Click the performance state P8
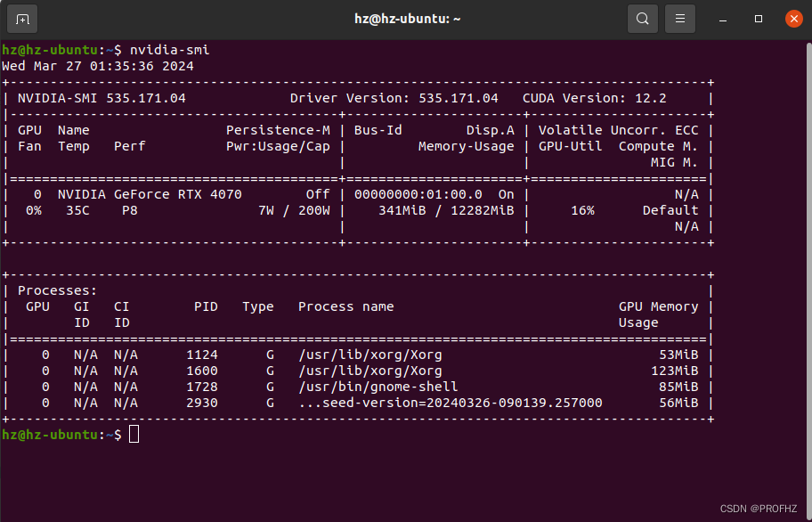This screenshot has width=812, height=522. (x=129, y=211)
